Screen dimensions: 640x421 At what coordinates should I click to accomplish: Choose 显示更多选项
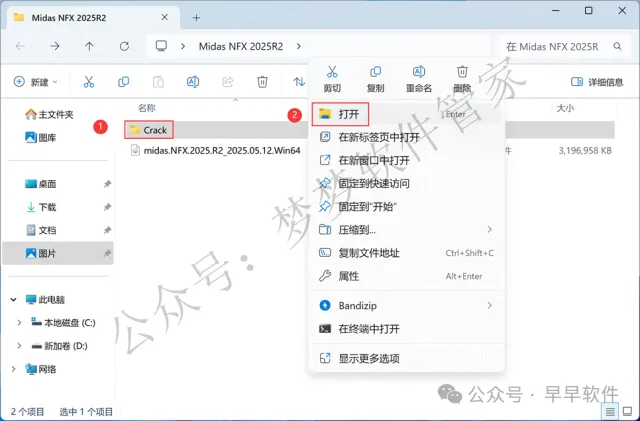(x=407, y=359)
